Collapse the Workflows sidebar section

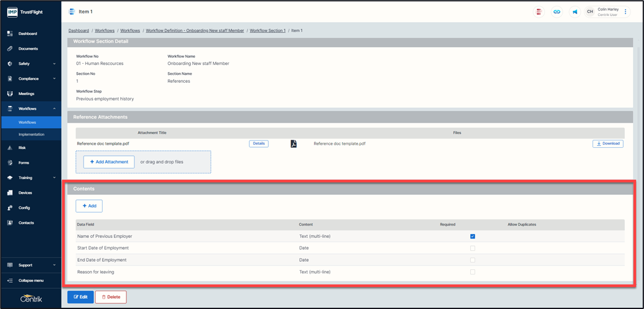click(54, 109)
